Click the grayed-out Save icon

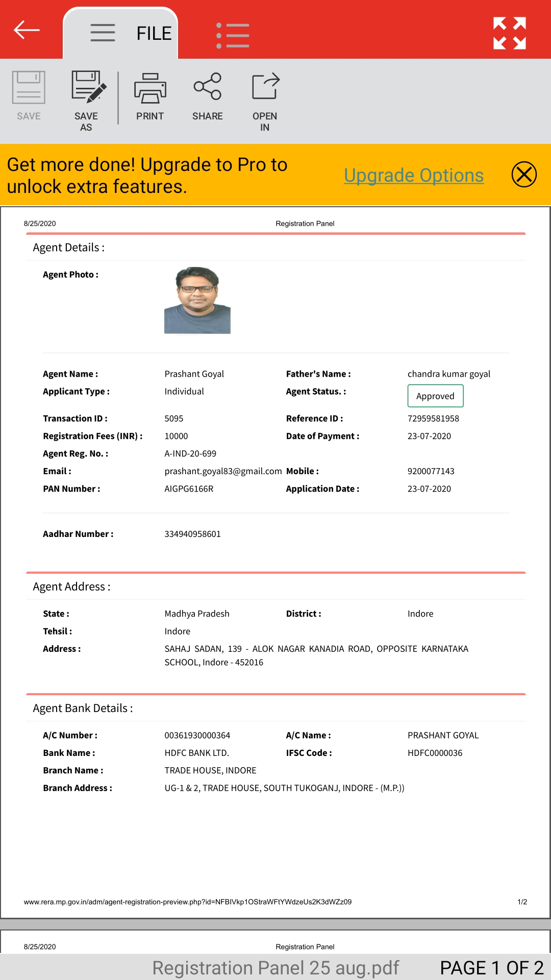point(29,96)
